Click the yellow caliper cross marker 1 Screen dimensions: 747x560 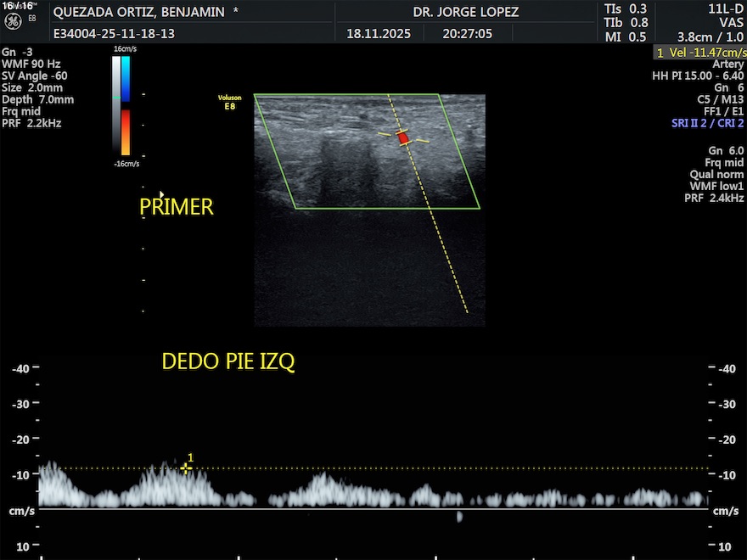pos(186,468)
